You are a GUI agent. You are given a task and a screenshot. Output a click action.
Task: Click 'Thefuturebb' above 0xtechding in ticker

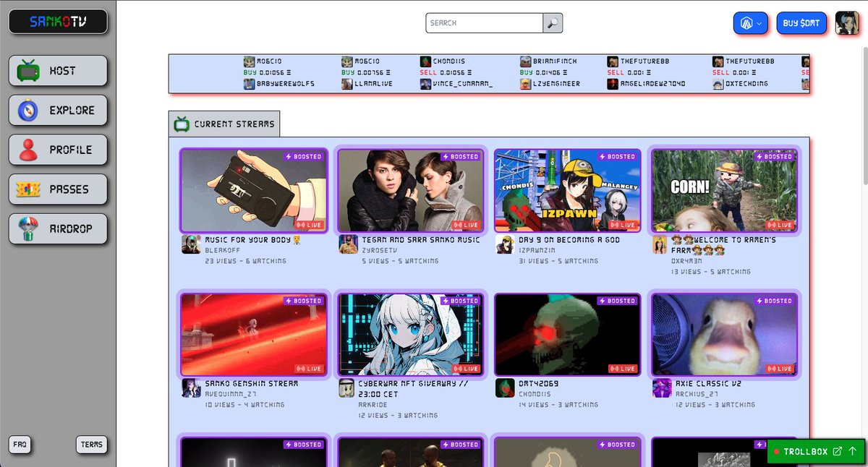749,61
